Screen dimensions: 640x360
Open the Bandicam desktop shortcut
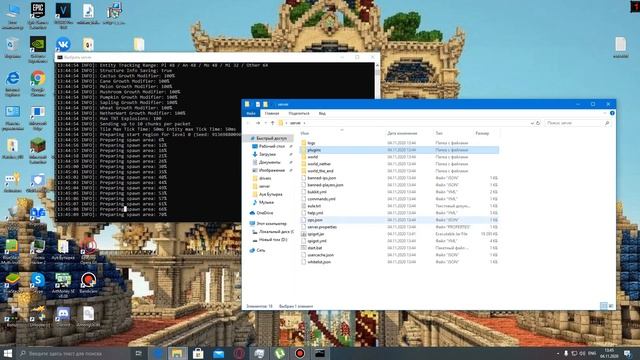(88, 283)
